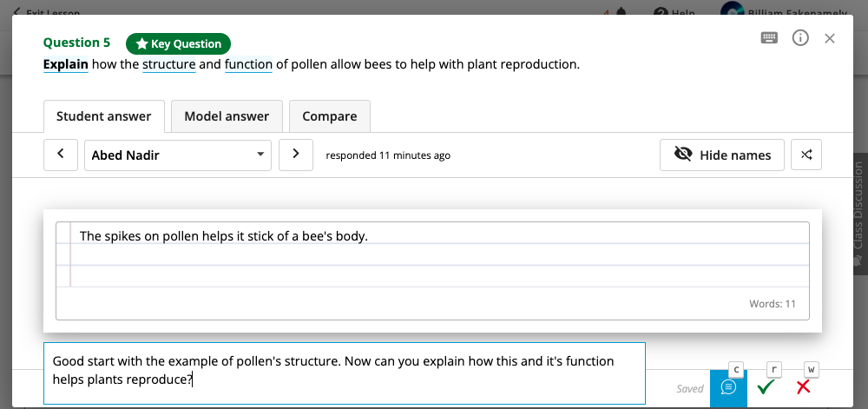This screenshot has height=409, width=868.
Task: Select the Student answer tab
Action: [103, 116]
